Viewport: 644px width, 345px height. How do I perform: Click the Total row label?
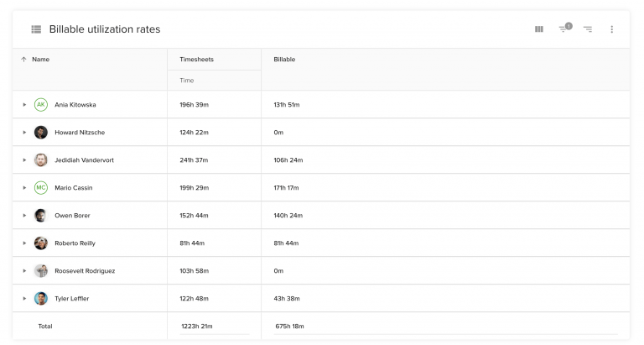(x=45, y=326)
